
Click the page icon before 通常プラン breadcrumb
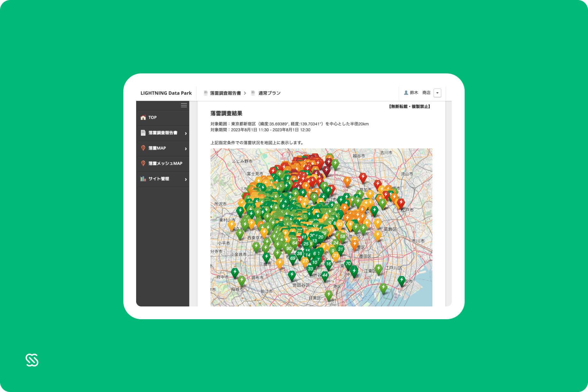point(253,93)
